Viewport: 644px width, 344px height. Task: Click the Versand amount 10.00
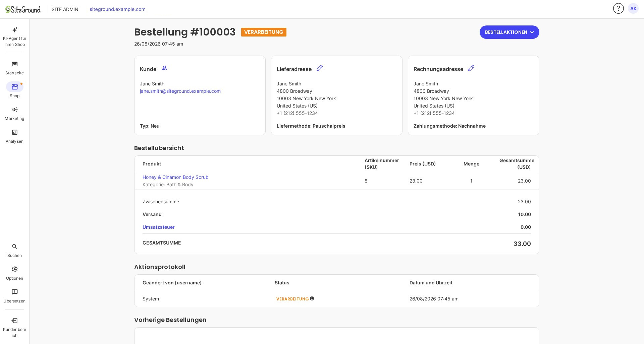[x=524, y=214]
